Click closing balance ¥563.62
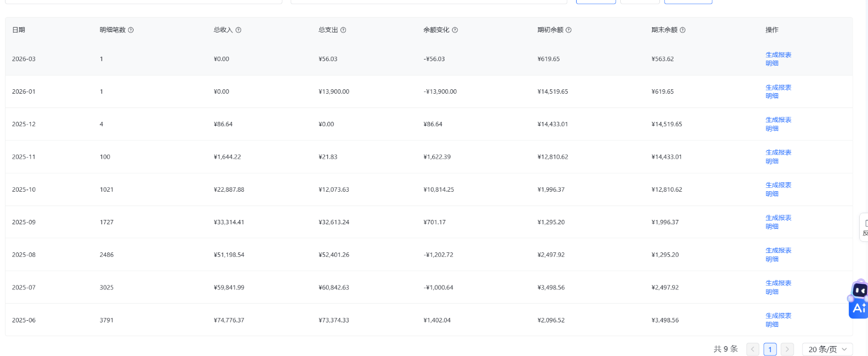Screen dimensions: 868x356 coord(663,59)
